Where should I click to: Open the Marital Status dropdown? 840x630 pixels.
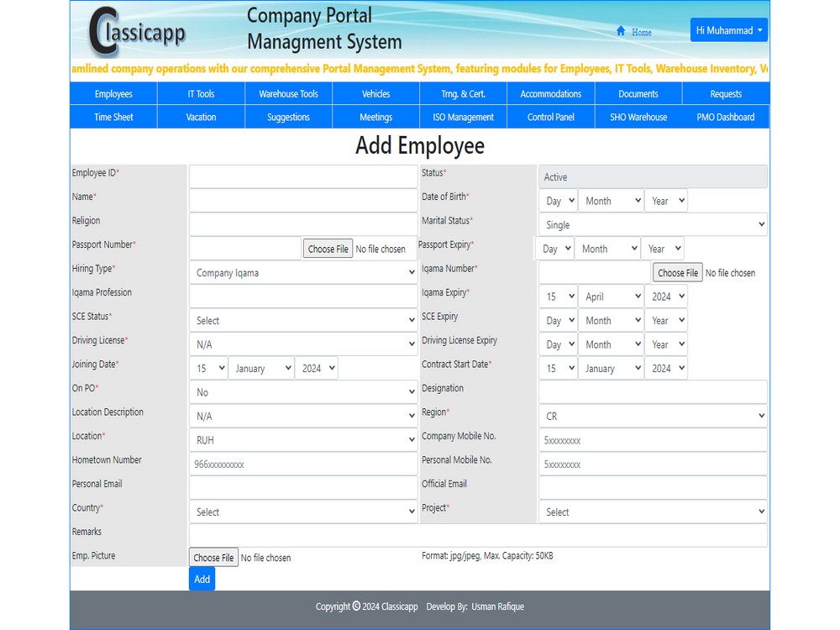pos(653,224)
